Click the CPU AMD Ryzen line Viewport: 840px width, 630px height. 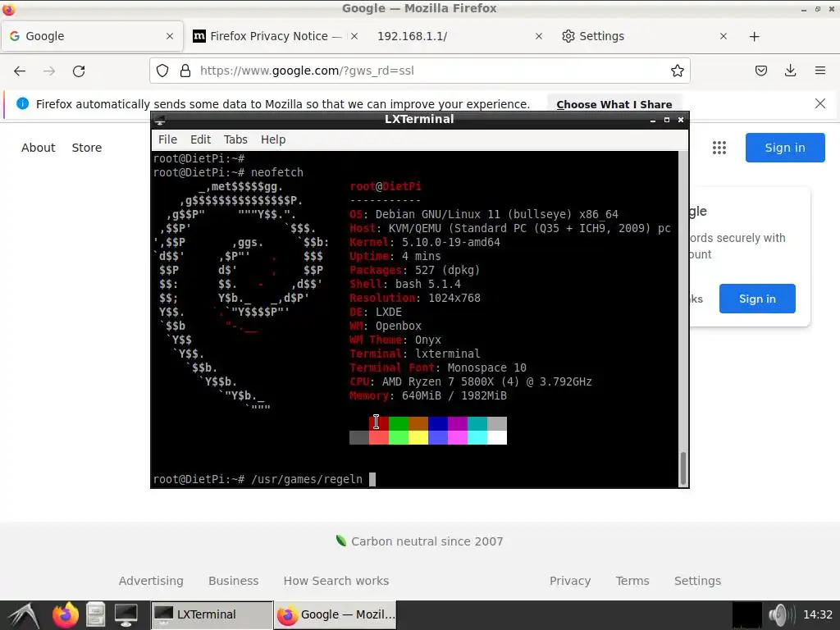coord(470,381)
